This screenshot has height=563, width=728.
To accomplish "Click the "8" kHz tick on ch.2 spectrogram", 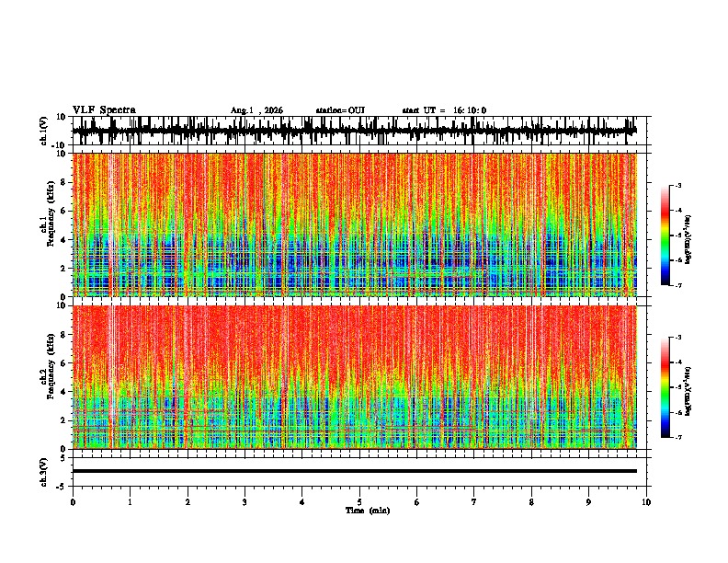I will pyautogui.click(x=64, y=335).
